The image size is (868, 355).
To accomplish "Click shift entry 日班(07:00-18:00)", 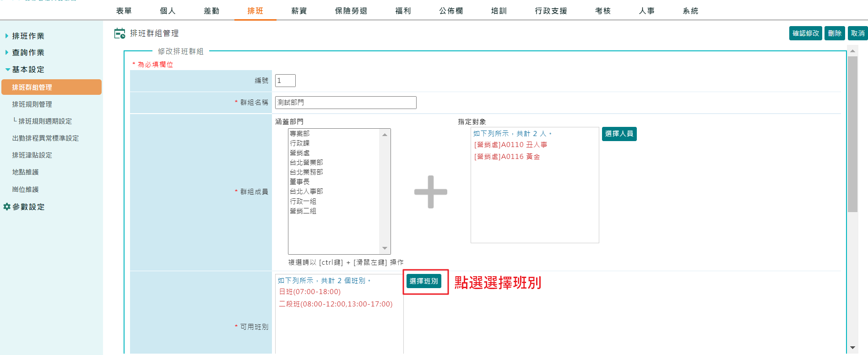I will pyautogui.click(x=310, y=292).
